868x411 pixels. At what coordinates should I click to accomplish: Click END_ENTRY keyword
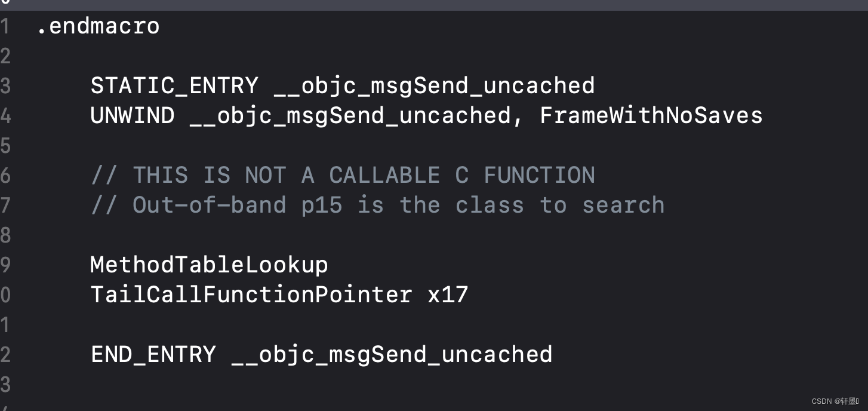tap(153, 355)
